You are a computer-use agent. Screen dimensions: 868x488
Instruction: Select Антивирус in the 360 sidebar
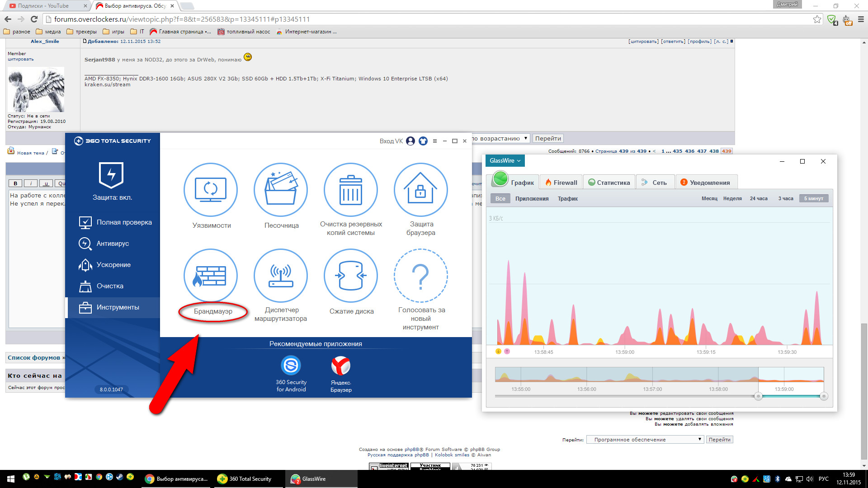(113, 244)
